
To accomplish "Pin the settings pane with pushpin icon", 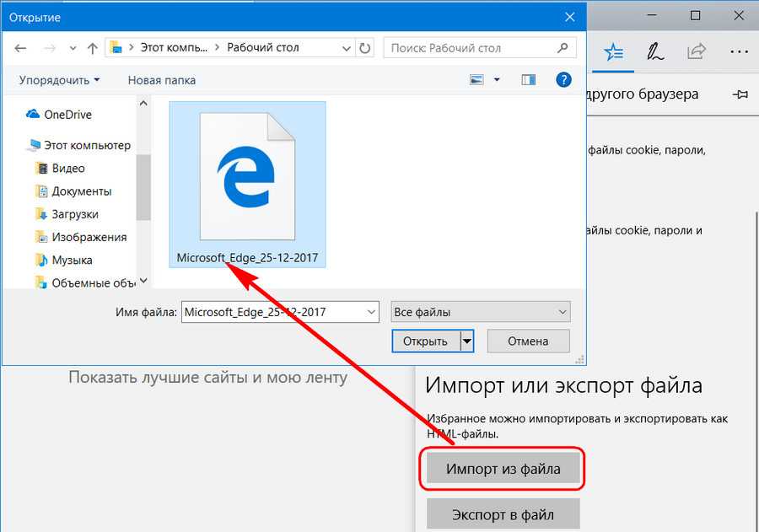I will tap(740, 94).
